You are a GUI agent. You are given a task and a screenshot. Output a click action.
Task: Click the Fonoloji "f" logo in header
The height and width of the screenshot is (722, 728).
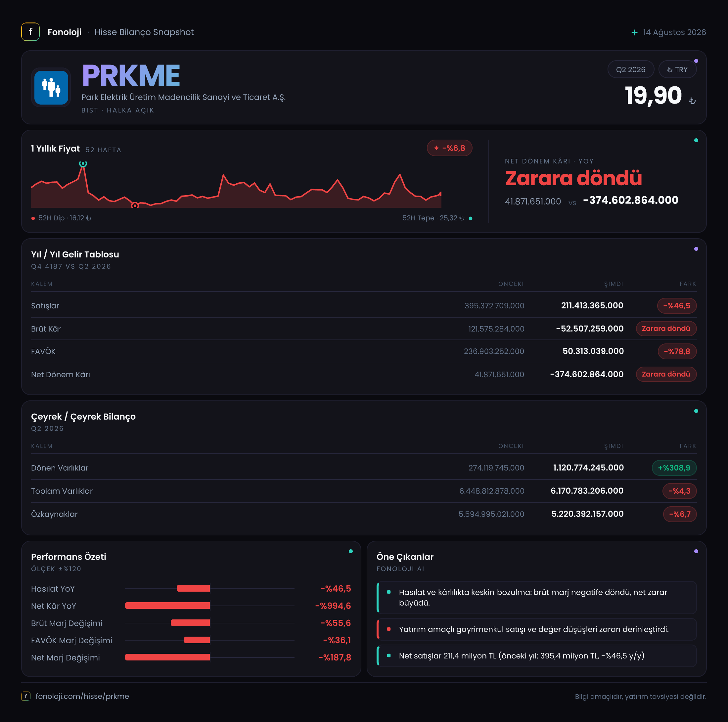30,32
